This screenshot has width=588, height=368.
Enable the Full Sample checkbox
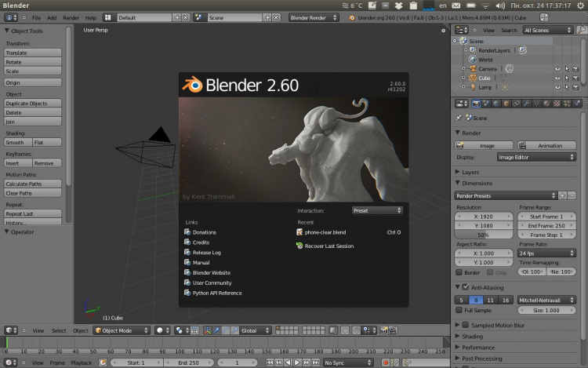pyautogui.click(x=460, y=311)
